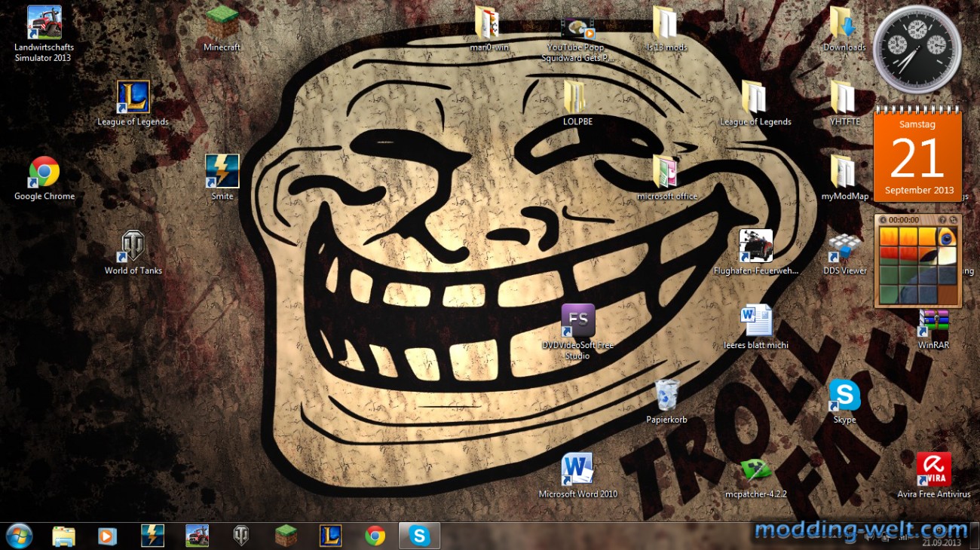
Task: Shuffle the picture puzzle tiles
Action: (x=953, y=219)
